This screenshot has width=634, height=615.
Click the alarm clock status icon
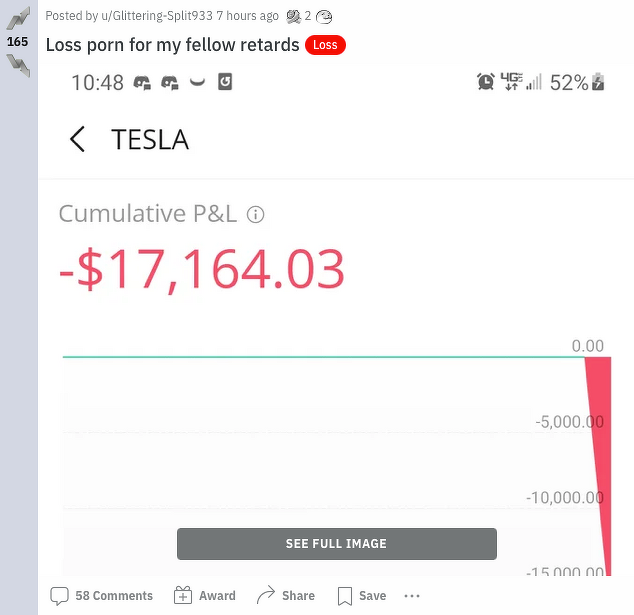[486, 82]
